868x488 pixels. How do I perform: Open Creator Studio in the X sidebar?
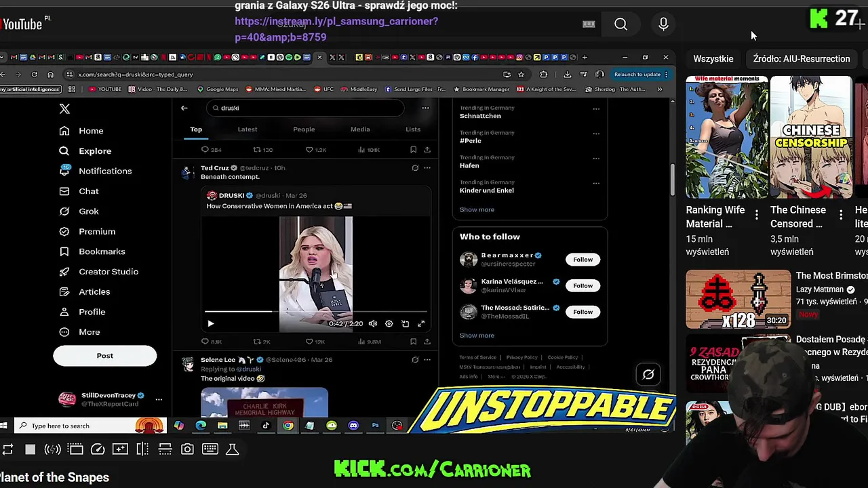98,272
